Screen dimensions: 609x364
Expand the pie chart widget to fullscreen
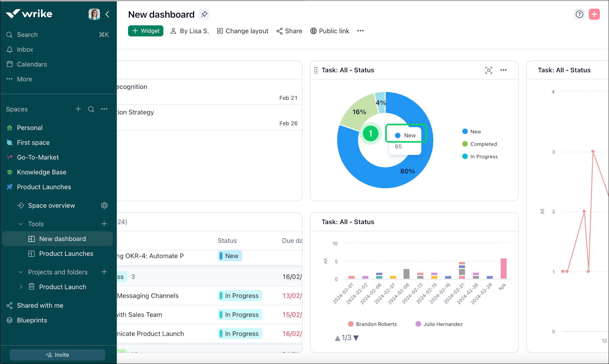click(x=489, y=70)
